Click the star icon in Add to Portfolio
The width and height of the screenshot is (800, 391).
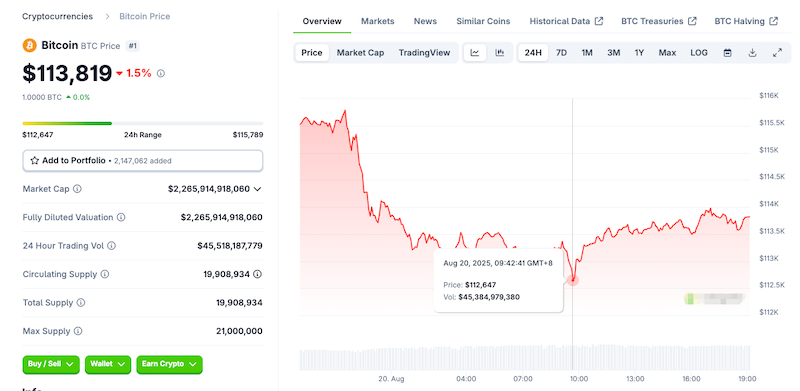[x=35, y=160]
